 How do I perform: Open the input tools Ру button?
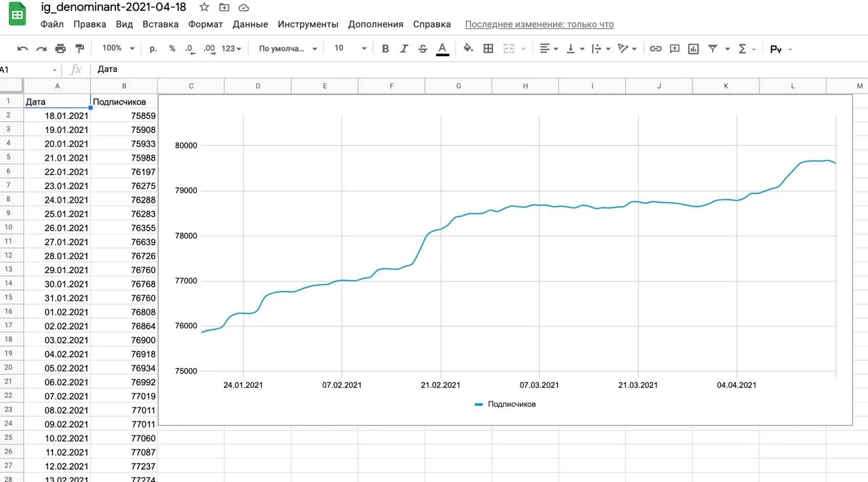[776, 49]
